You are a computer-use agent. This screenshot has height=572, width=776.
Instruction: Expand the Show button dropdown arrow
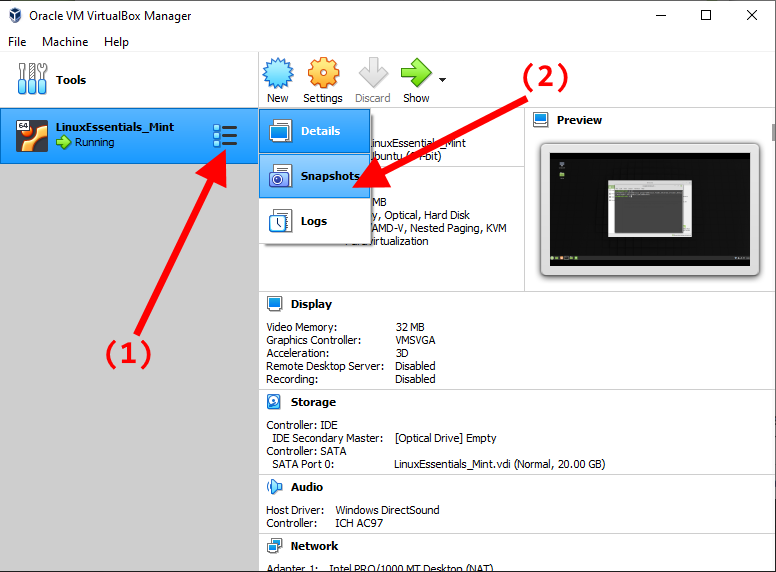tap(442, 80)
